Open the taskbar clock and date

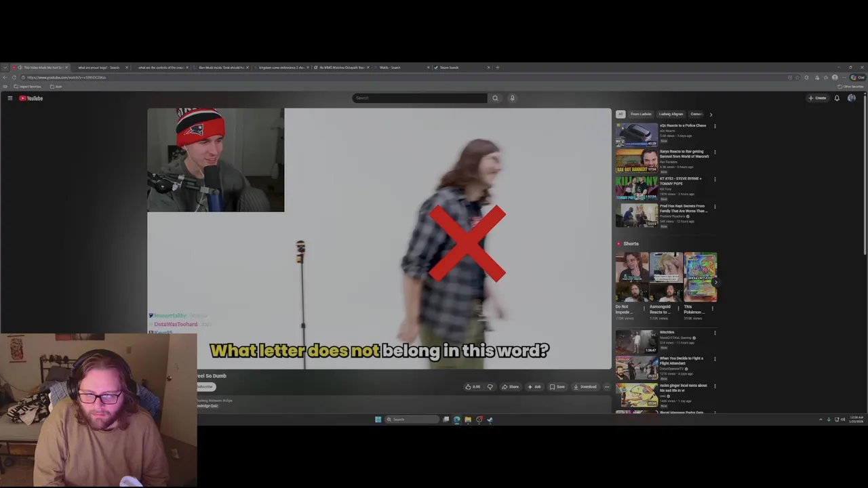(x=856, y=420)
